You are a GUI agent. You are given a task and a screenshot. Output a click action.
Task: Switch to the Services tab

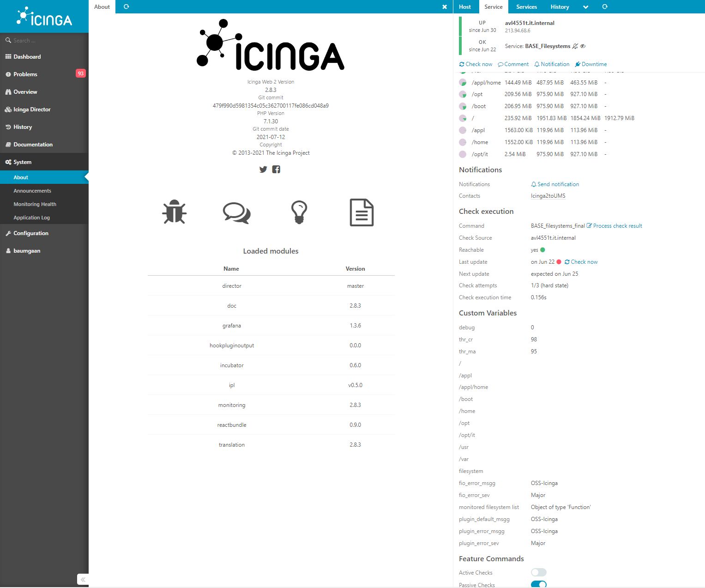coord(526,6)
